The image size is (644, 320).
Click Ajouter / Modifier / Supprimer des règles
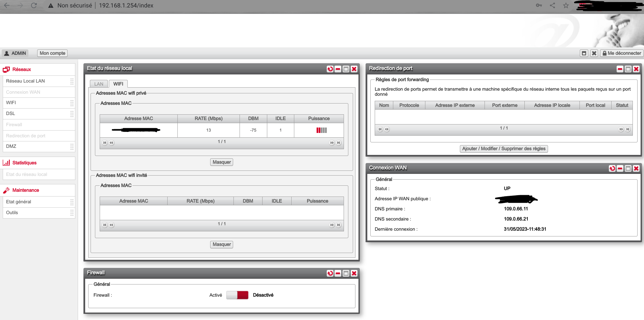tap(503, 148)
